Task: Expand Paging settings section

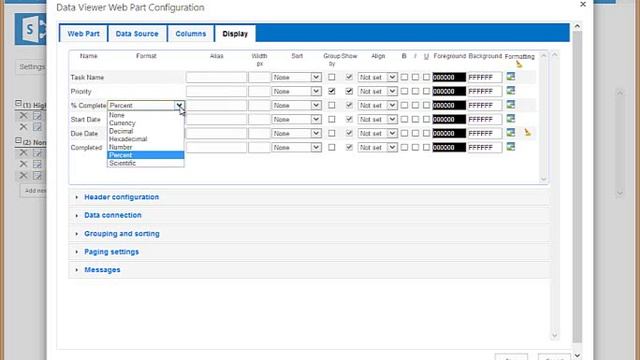Action: pos(111,252)
